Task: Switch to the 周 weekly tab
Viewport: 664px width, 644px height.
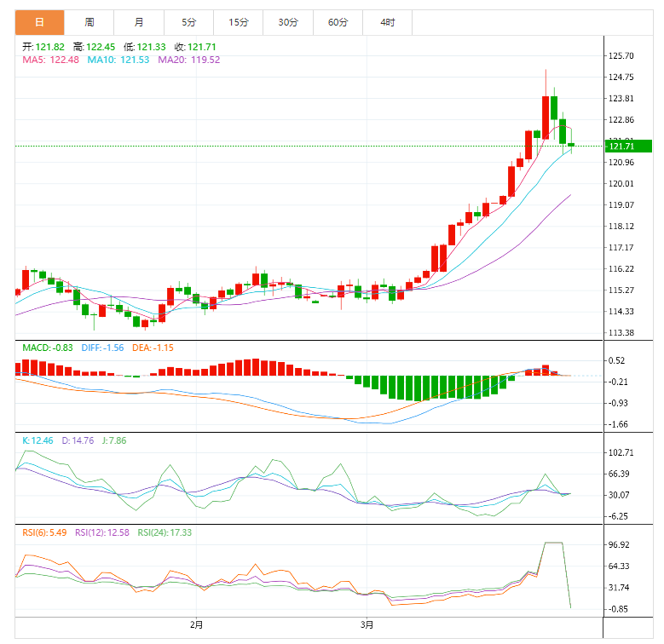Action: [x=89, y=22]
